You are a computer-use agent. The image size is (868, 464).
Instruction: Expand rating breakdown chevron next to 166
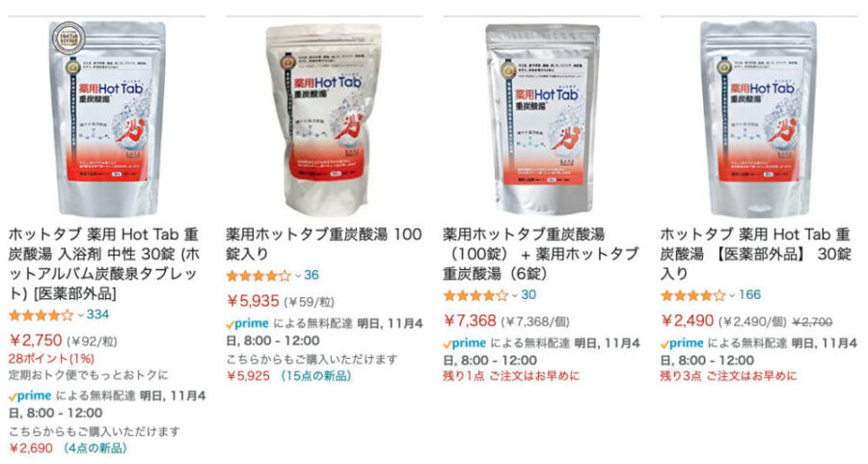point(732,296)
